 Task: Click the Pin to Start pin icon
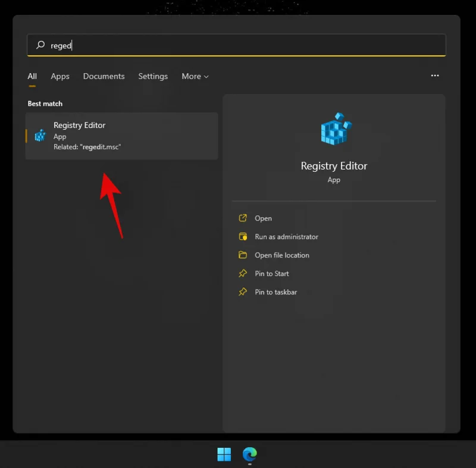(x=243, y=274)
